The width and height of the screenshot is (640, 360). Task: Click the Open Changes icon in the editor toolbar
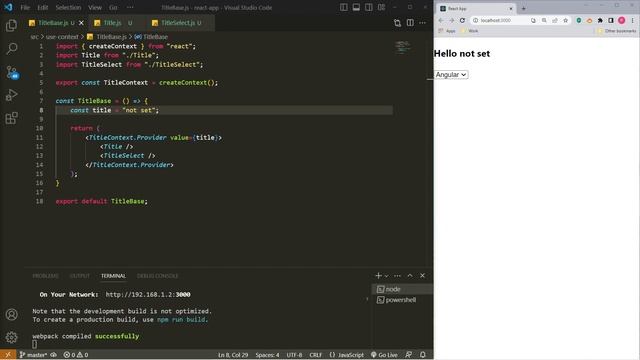tap(397, 23)
